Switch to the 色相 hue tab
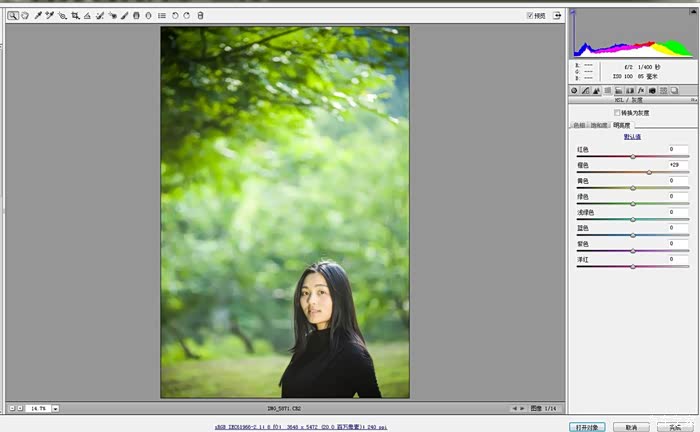The image size is (700, 432). [578, 125]
